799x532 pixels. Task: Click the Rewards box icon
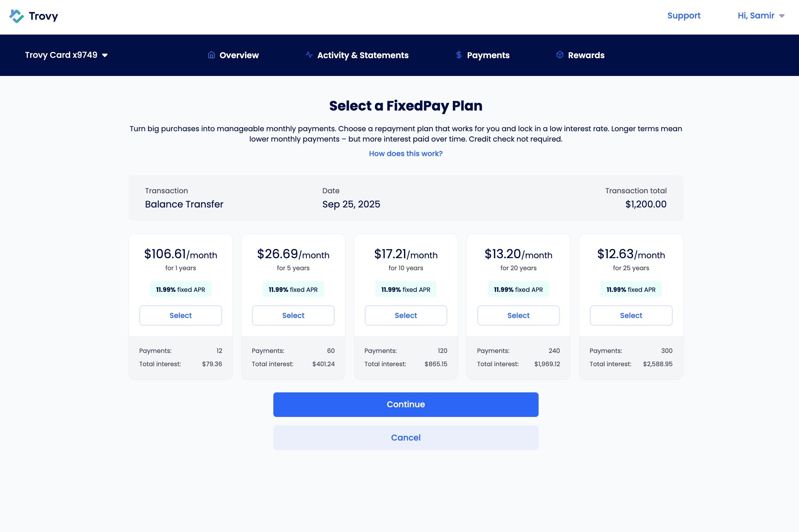tap(560, 55)
